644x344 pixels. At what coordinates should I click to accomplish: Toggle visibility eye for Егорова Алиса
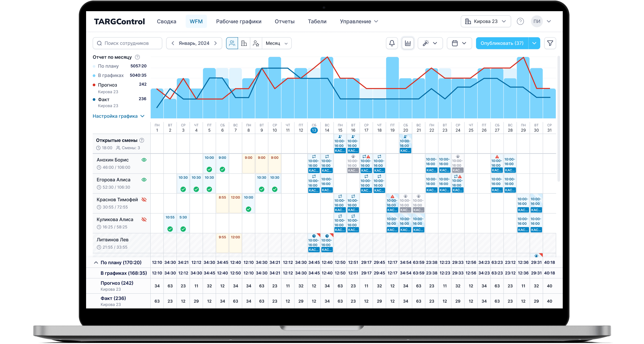click(144, 180)
